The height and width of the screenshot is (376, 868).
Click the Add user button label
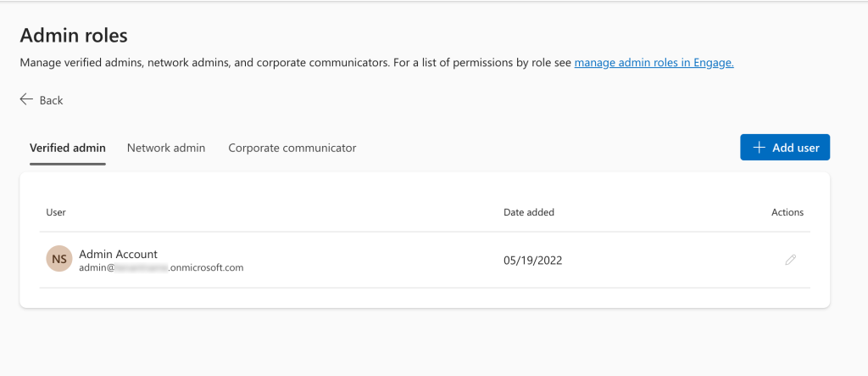coord(796,148)
